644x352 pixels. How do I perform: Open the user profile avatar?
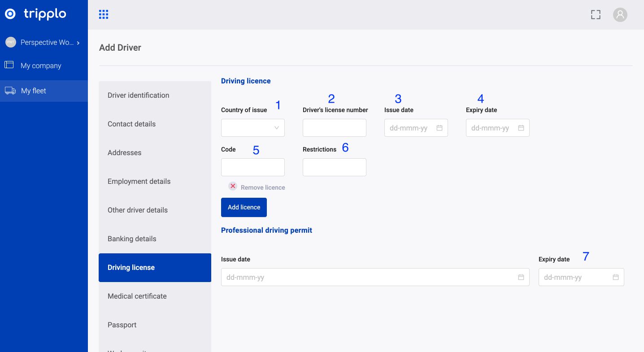(620, 15)
